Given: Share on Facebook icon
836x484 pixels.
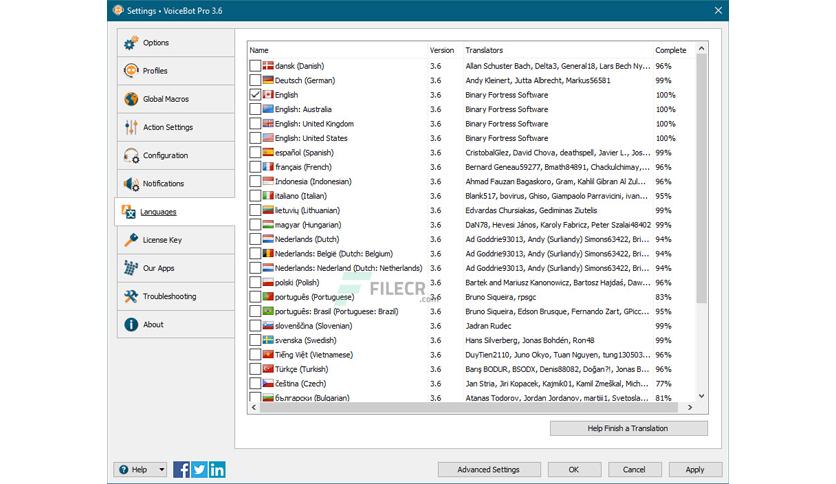Looking at the screenshot, I should click(x=181, y=470).
